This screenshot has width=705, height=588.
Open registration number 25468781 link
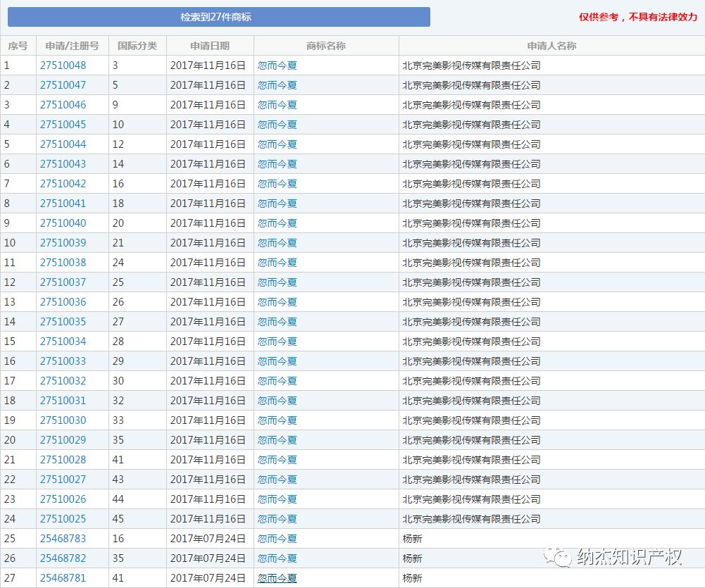click(63, 578)
